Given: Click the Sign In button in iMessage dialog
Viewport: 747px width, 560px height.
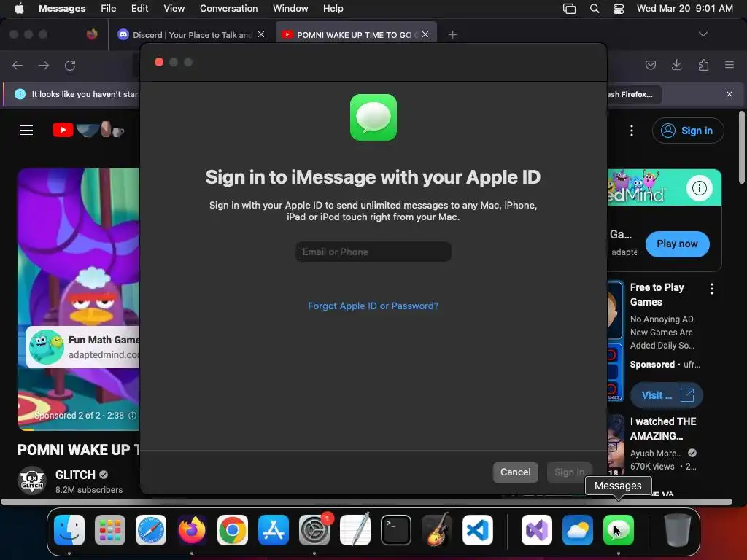Looking at the screenshot, I should tap(569, 472).
